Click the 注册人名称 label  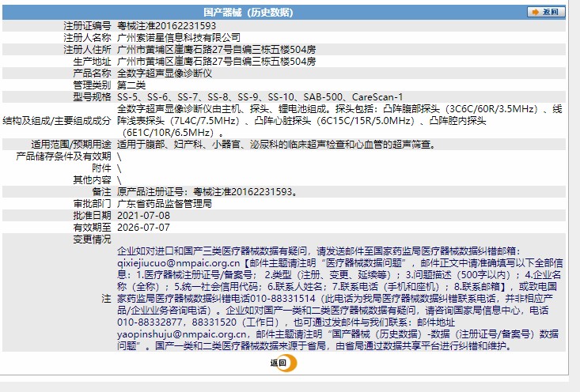coord(87,38)
